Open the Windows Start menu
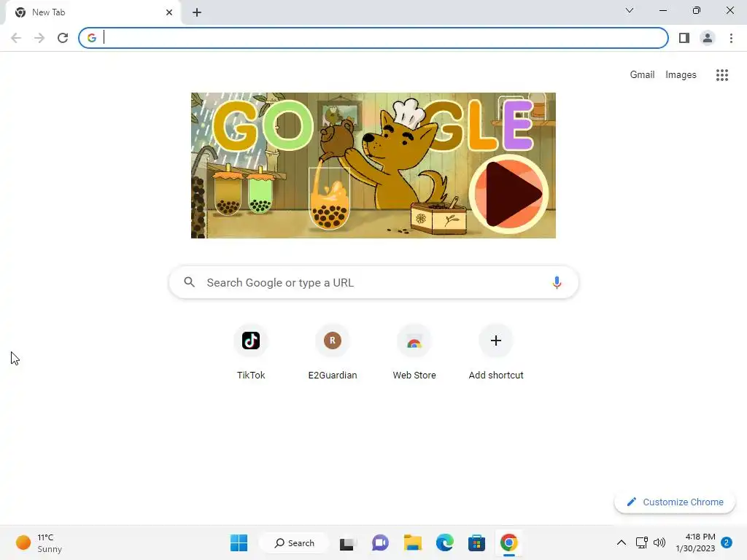Screen dimensions: 747x560 (239, 542)
